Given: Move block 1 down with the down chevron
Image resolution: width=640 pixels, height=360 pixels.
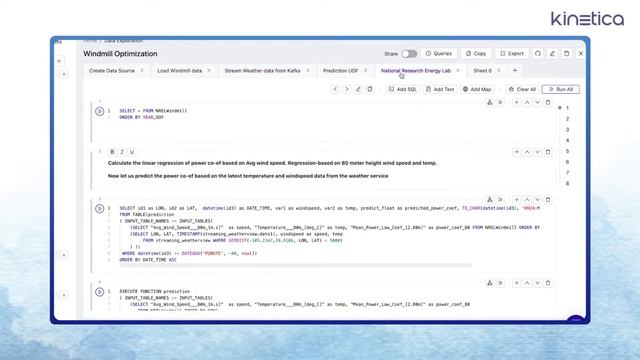Looking at the screenshot, I should [538, 102].
